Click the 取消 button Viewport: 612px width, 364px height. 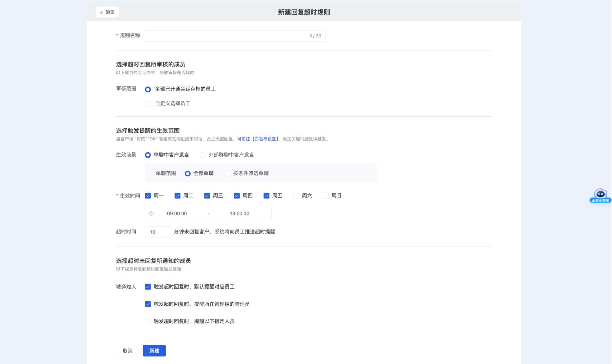coord(127,351)
